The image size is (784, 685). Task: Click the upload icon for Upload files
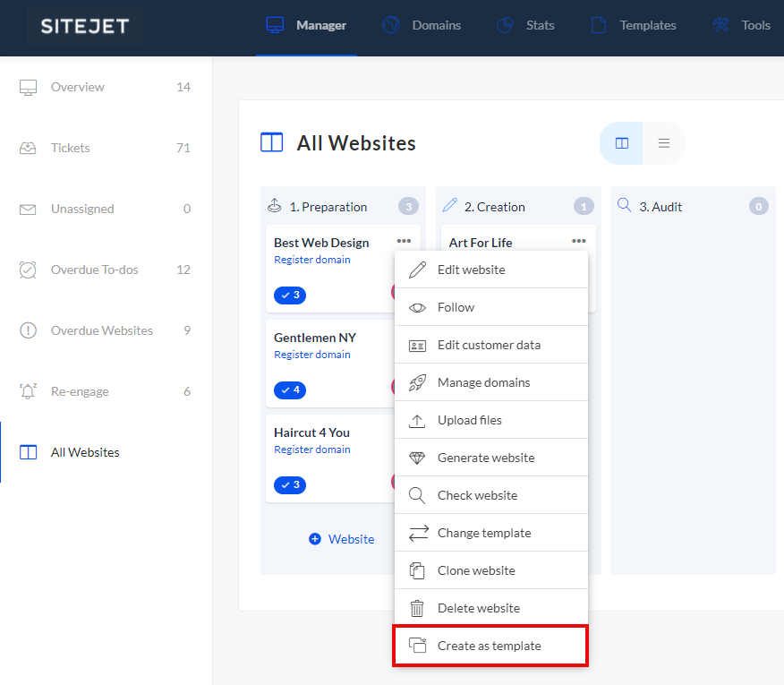[417, 420]
